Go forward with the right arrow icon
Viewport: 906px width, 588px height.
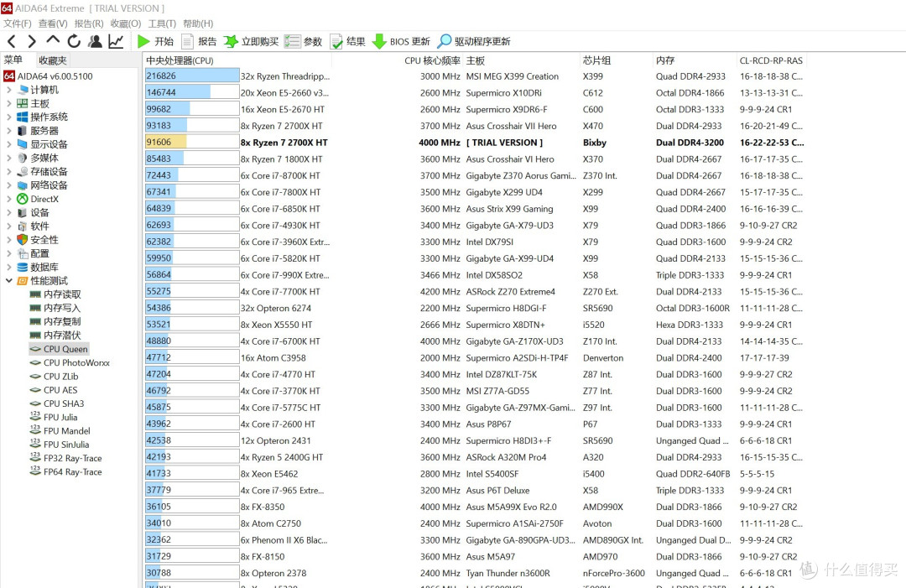(x=32, y=41)
